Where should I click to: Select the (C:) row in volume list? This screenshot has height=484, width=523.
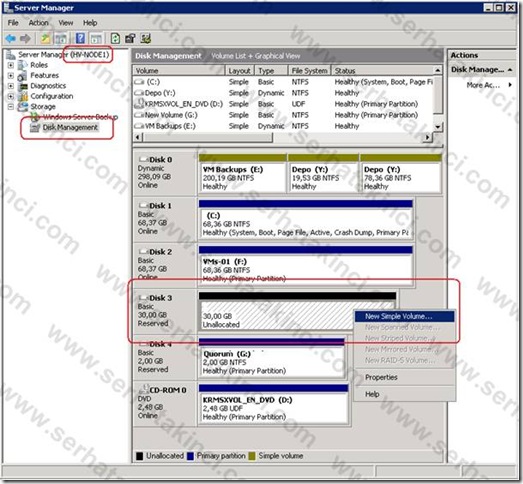pyautogui.click(x=284, y=82)
